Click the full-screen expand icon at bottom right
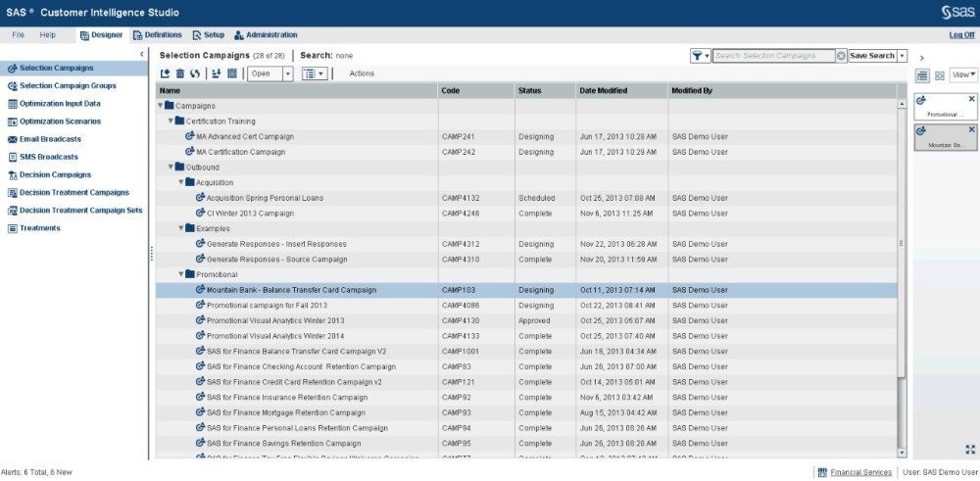 [x=969, y=450]
